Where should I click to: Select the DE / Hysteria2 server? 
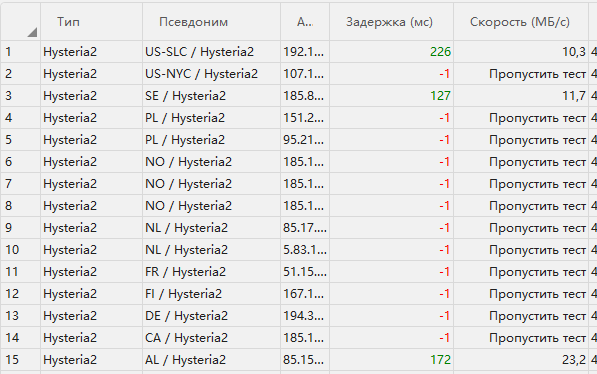tap(186, 316)
